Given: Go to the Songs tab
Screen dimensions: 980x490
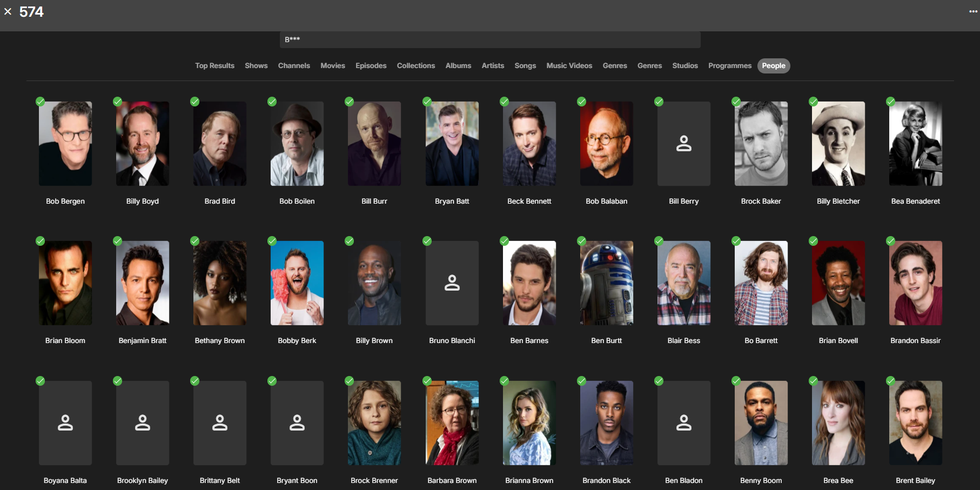Looking at the screenshot, I should pos(525,66).
